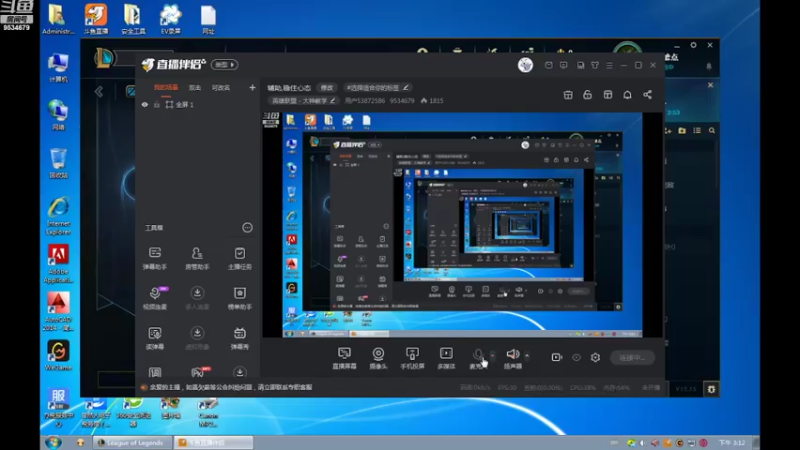Viewport: 800px width, 450px height.
Task: Add a 摄像头 camera source
Action: coord(378,358)
